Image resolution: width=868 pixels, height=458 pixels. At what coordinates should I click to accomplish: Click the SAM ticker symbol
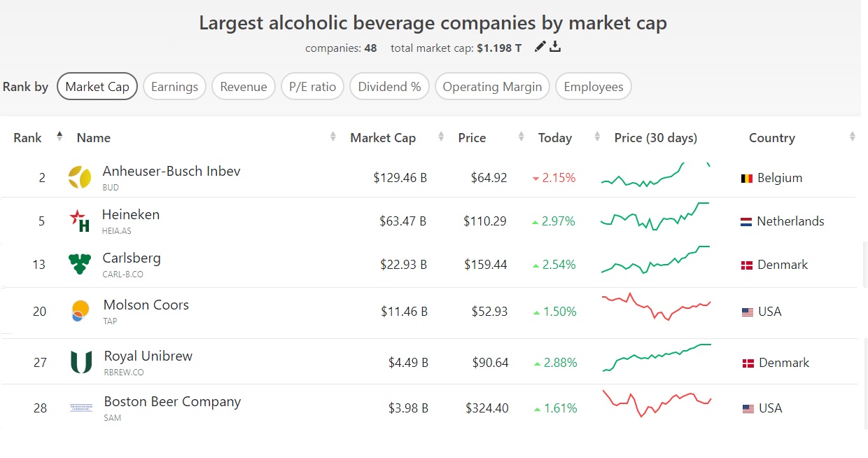[112, 418]
